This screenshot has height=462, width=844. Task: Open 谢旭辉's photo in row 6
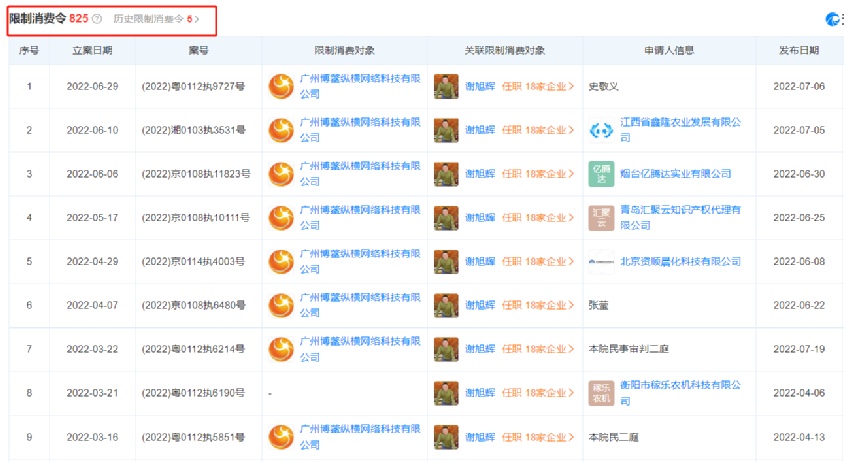coord(446,305)
